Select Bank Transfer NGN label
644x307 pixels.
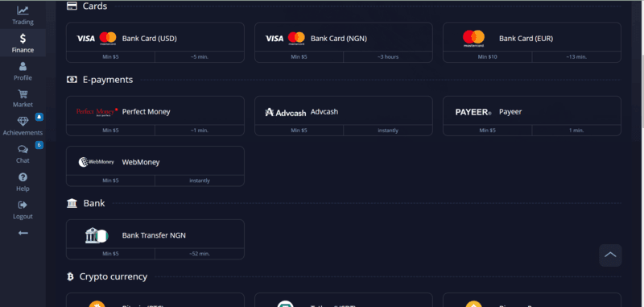point(154,235)
